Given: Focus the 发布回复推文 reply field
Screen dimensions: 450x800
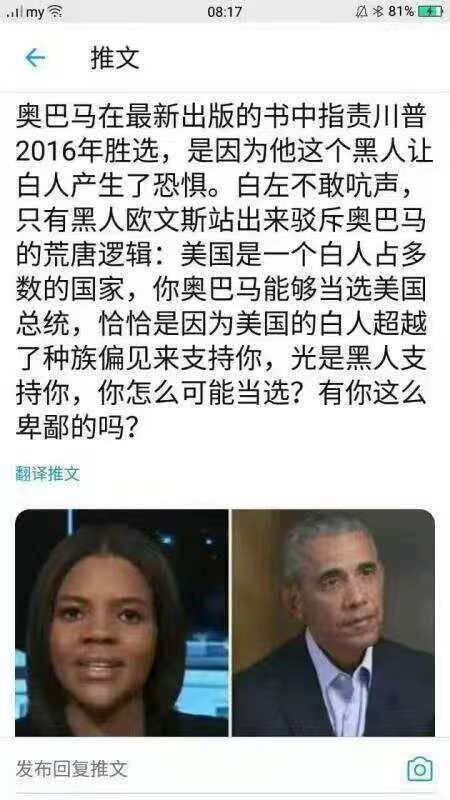Looking at the screenshot, I should [x=71, y=768].
